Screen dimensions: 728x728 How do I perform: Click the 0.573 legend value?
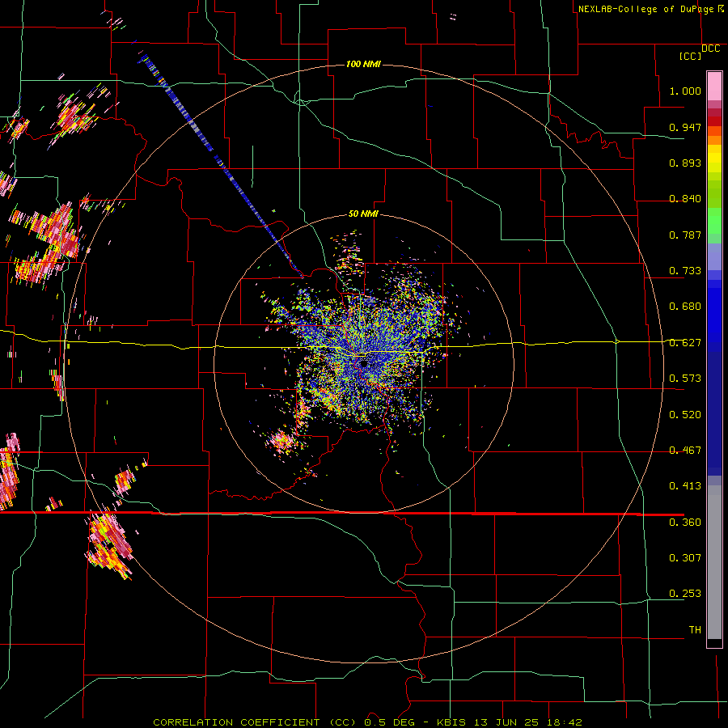[x=685, y=379]
